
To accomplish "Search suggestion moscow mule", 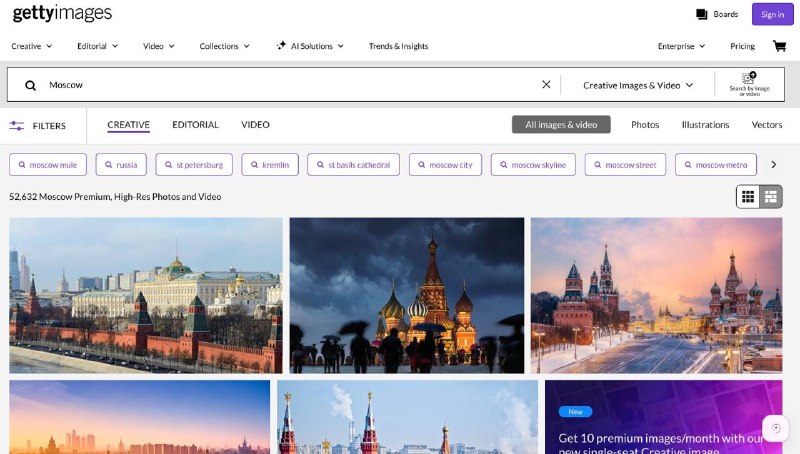I will [x=48, y=165].
